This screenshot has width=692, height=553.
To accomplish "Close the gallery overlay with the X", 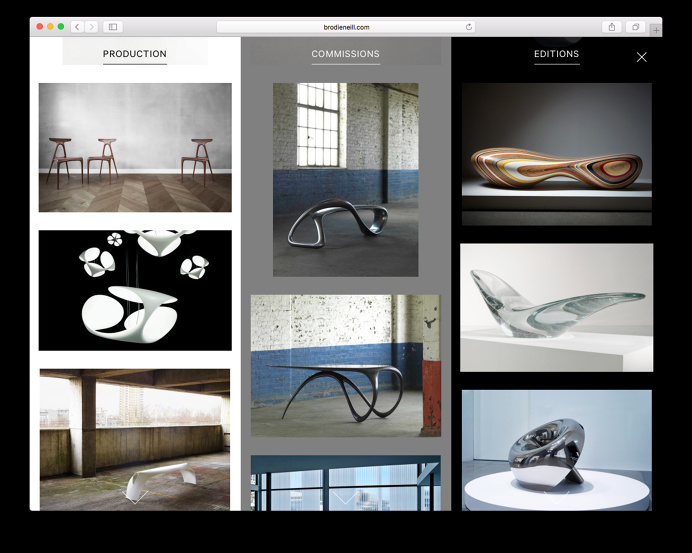I will pyautogui.click(x=642, y=57).
